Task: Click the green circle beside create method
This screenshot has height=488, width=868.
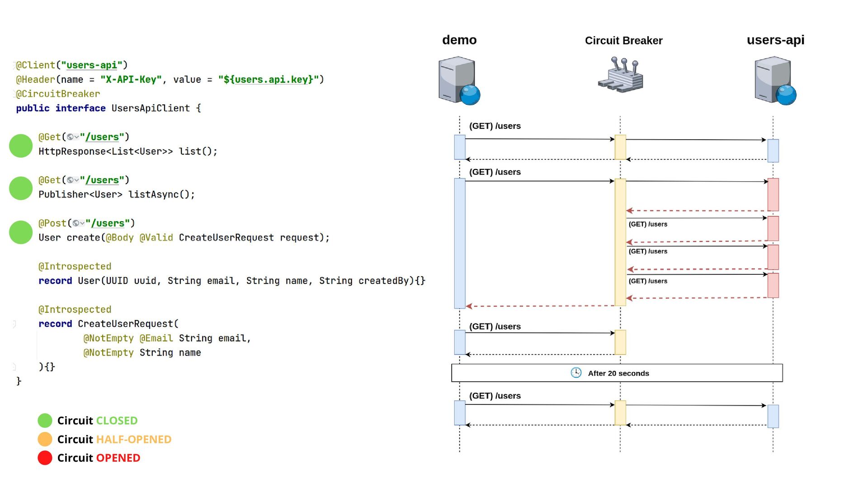Action: 21,232
